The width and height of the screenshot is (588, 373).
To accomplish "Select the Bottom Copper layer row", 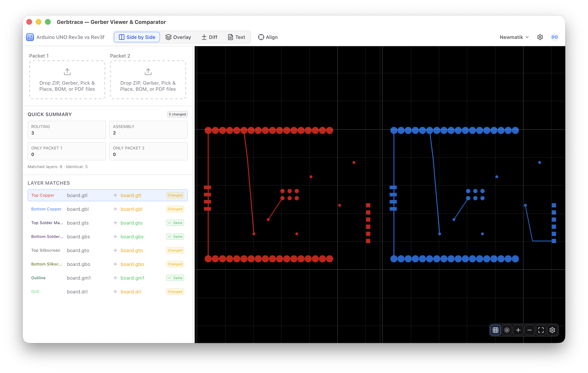I will (x=108, y=209).
